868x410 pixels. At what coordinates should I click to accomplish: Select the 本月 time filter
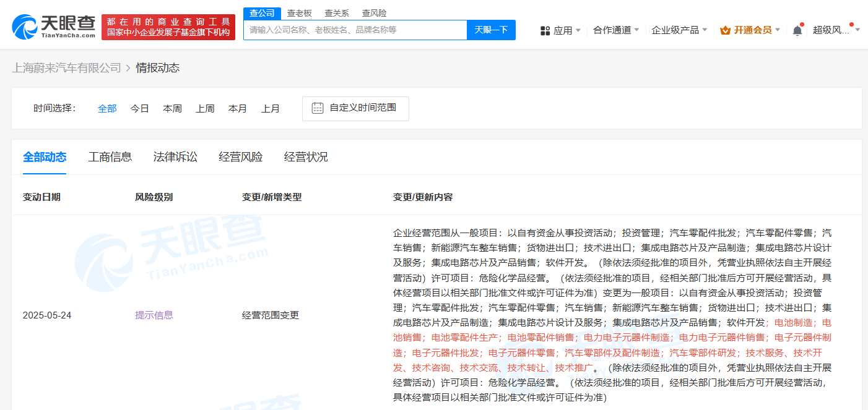[238, 109]
